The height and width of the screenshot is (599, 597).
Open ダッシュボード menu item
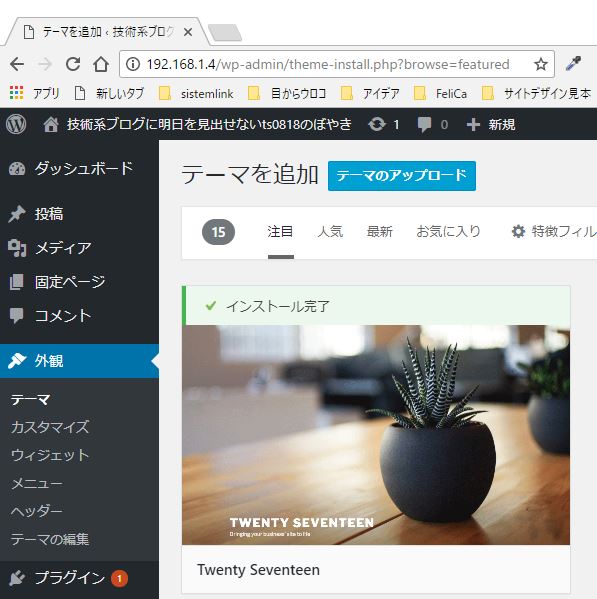point(79,168)
